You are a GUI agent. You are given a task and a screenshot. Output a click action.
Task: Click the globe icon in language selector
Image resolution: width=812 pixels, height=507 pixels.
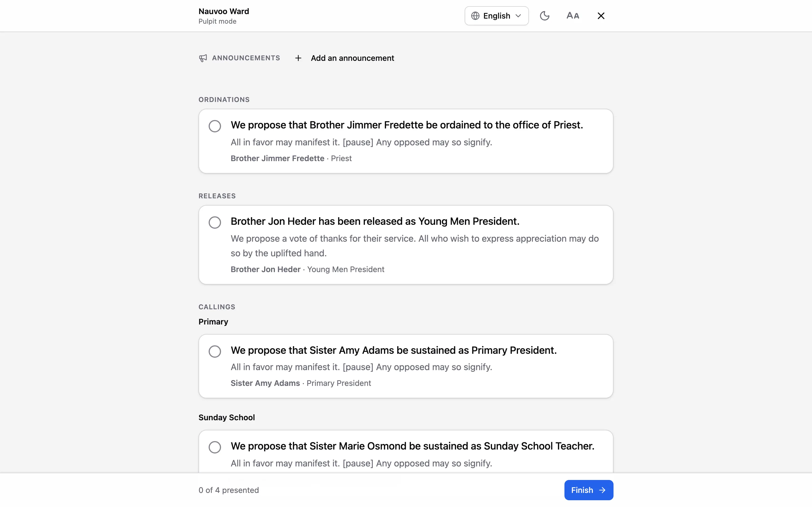(475, 16)
